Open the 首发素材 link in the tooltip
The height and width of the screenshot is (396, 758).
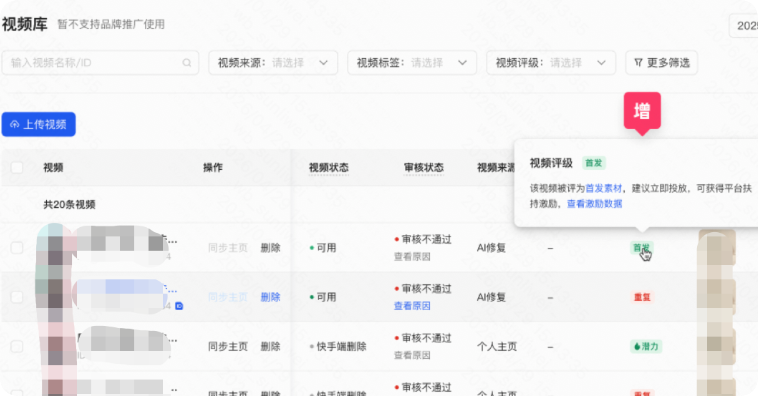point(603,188)
